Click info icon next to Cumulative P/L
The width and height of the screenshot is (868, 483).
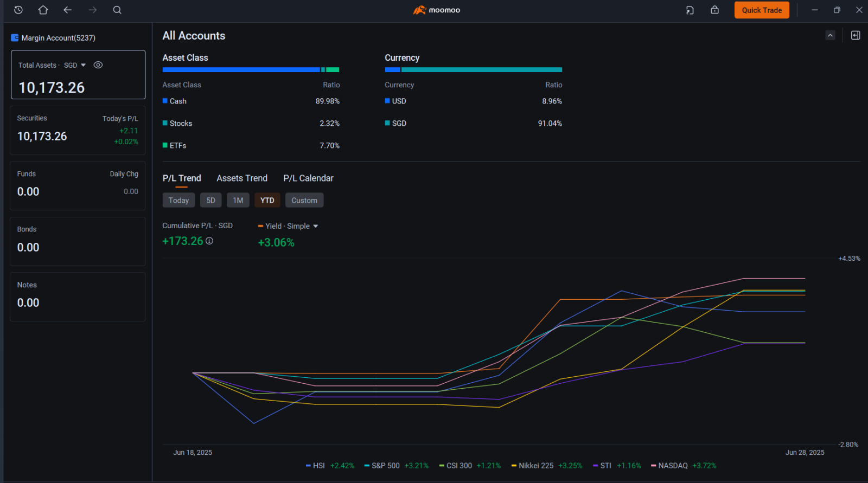pos(209,241)
